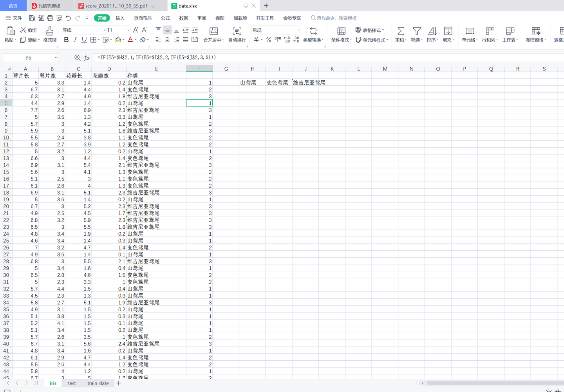Click the zoom magnifier beside formula bar

[77, 58]
